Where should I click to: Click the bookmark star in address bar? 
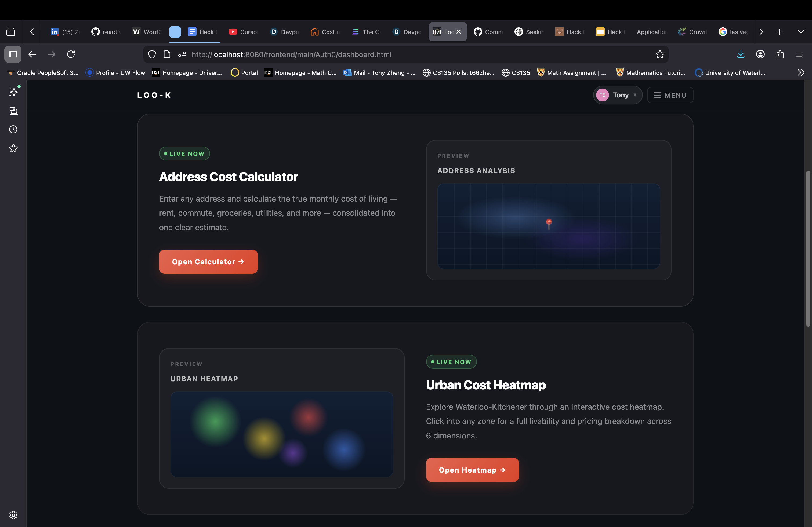tap(659, 54)
